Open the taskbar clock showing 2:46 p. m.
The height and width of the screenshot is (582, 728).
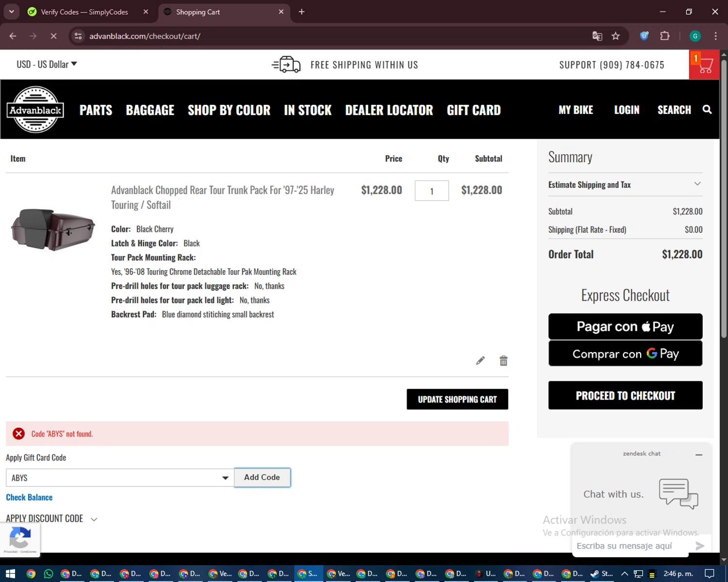coord(678,574)
